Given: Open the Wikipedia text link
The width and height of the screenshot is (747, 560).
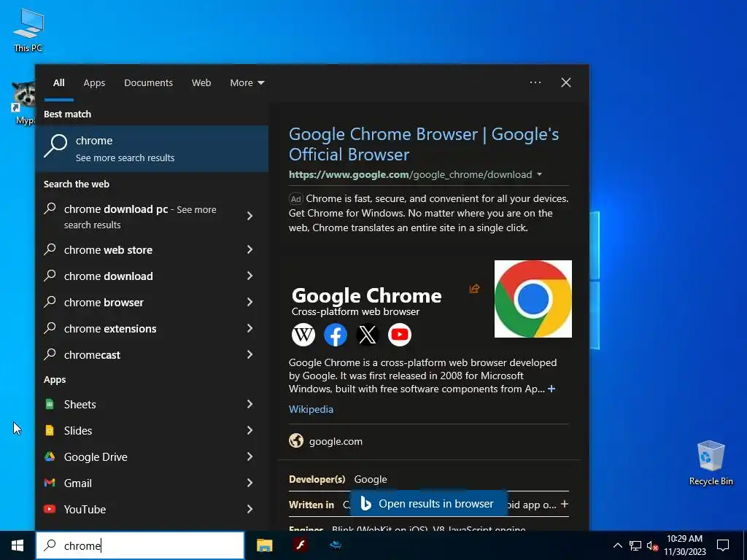Looking at the screenshot, I should tap(311, 409).
